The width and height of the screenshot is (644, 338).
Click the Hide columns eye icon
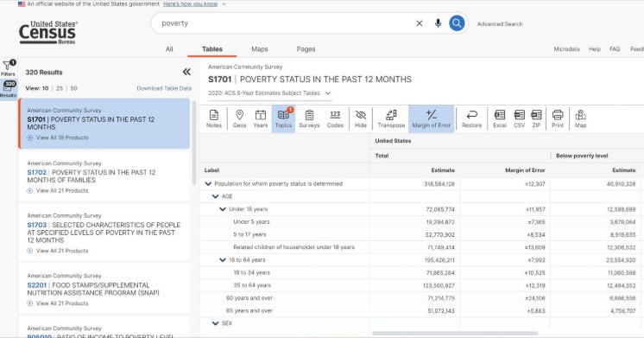coord(361,118)
